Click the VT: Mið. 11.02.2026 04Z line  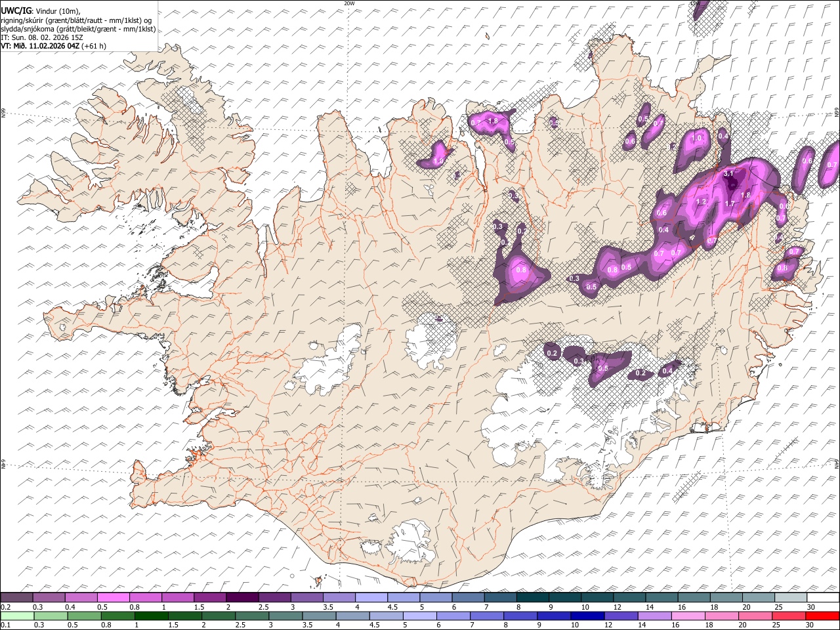41,46
